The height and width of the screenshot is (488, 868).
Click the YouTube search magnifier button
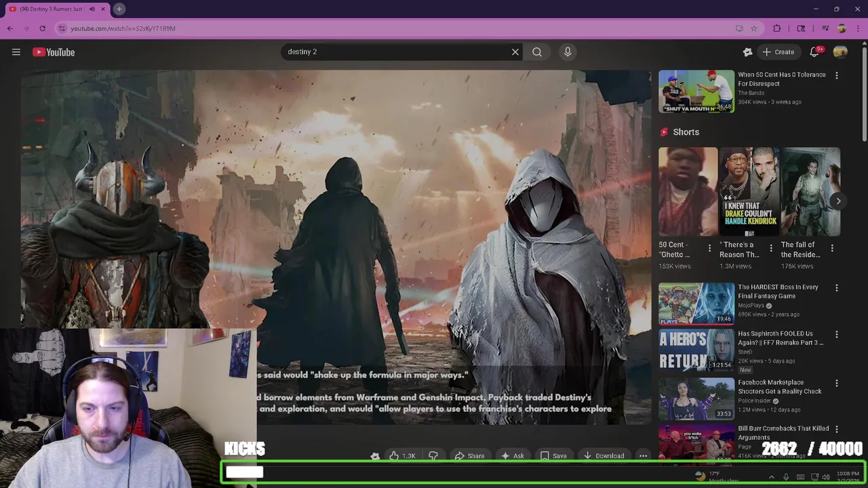click(537, 52)
